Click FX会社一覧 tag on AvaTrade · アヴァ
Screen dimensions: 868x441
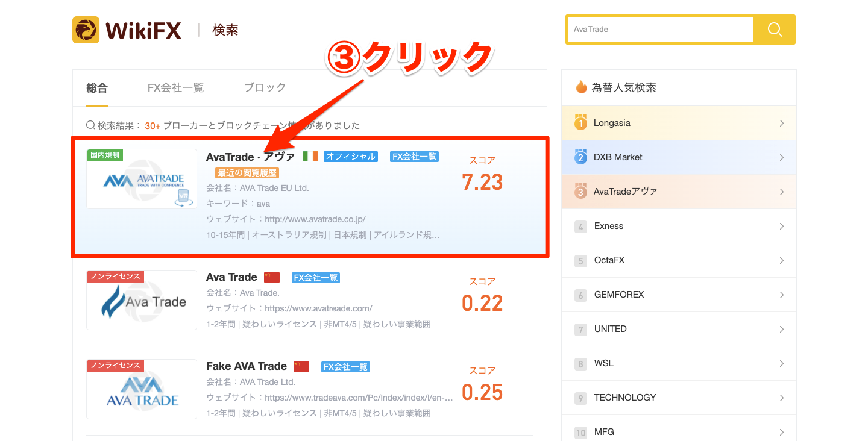coord(414,157)
